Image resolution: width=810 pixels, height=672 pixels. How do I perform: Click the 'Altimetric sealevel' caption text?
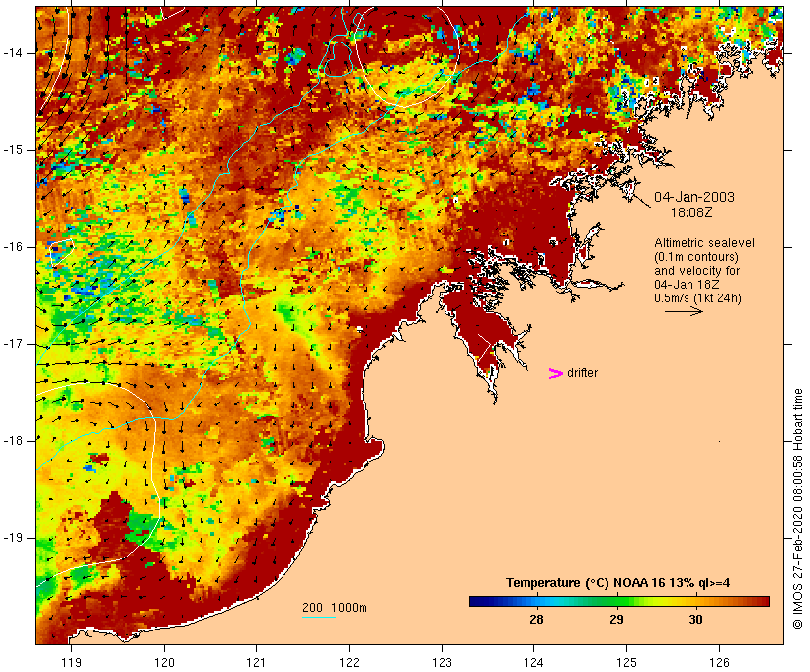704,243
